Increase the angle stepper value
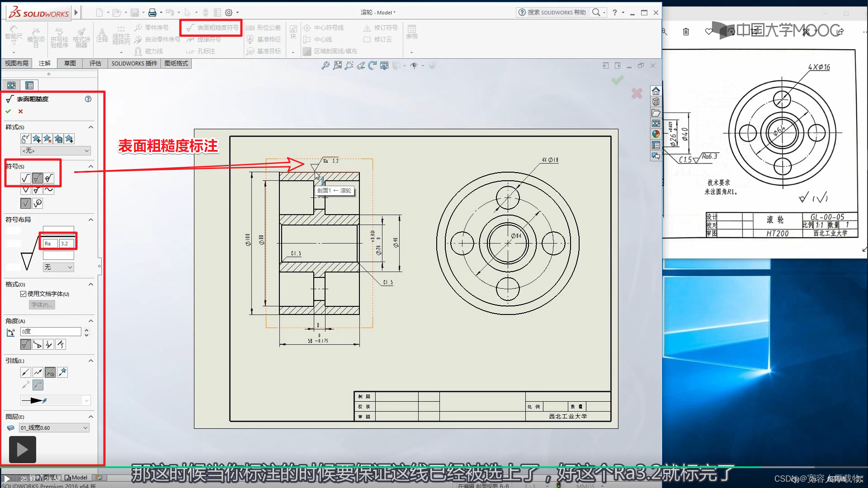868x488 pixels. [87, 329]
